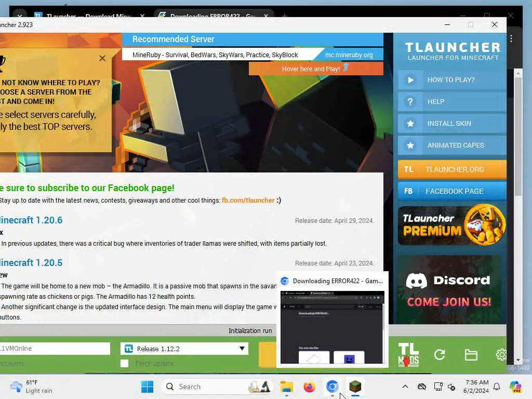Click the yellow play button beside the version dropdown
The width and height of the screenshot is (532, 399).
coord(268,355)
